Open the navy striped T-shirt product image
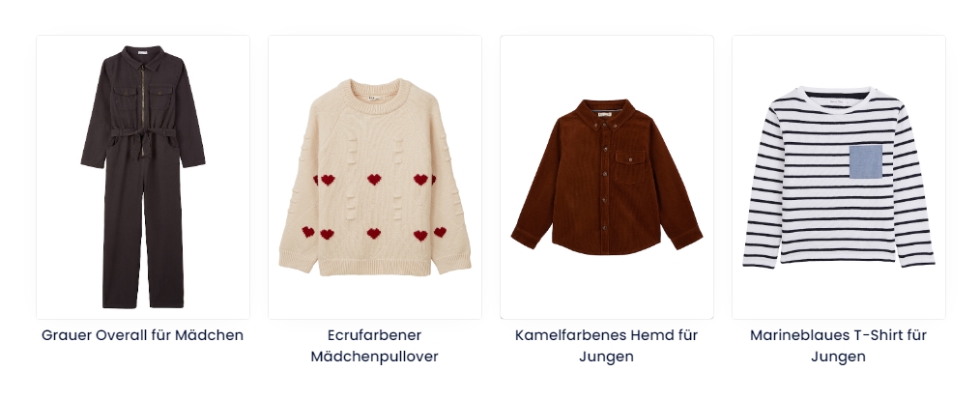Screen dimensions: 980x400 coord(839,177)
